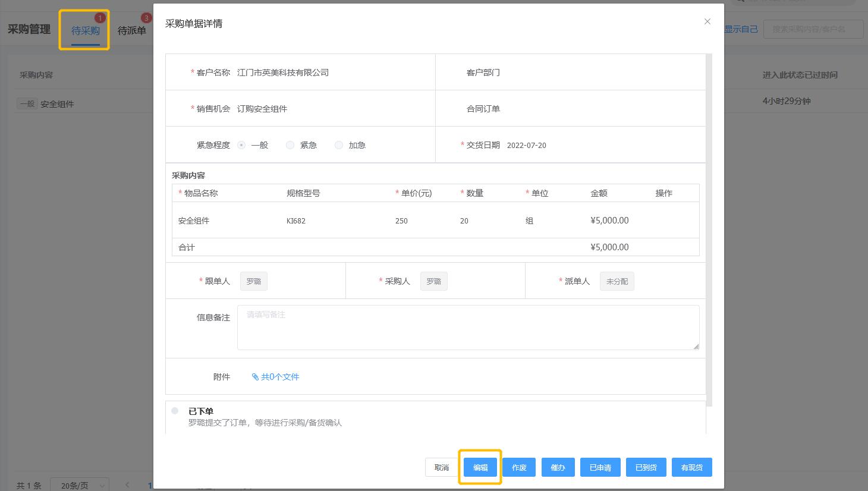Click the 已下单 status timeline dot
The width and height of the screenshot is (868, 491).
point(175,411)
